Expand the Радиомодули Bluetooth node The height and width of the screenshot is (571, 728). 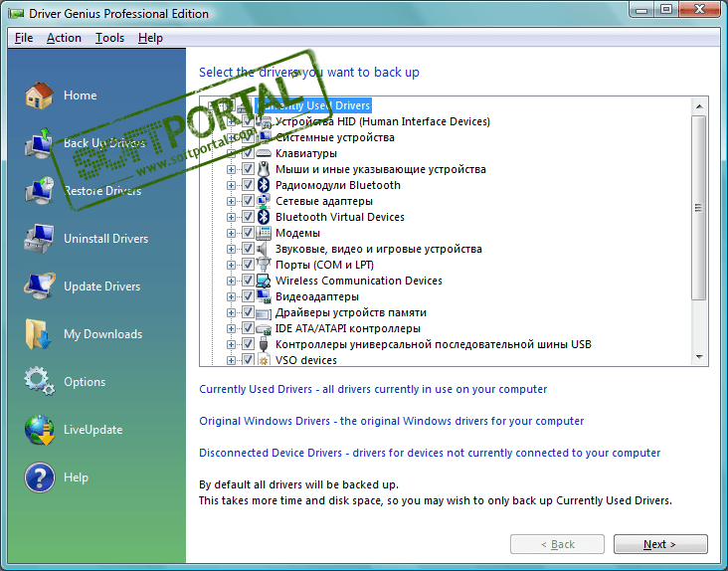tap(231, 185)
